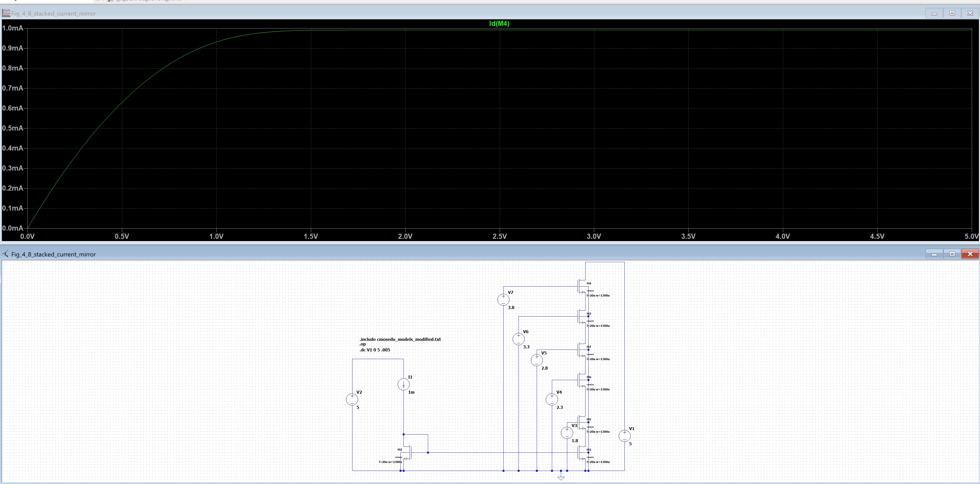The height and width of the screenshot is (484, 980).
Task: Click V4's value label 2.3
Action: coord(560,407)
